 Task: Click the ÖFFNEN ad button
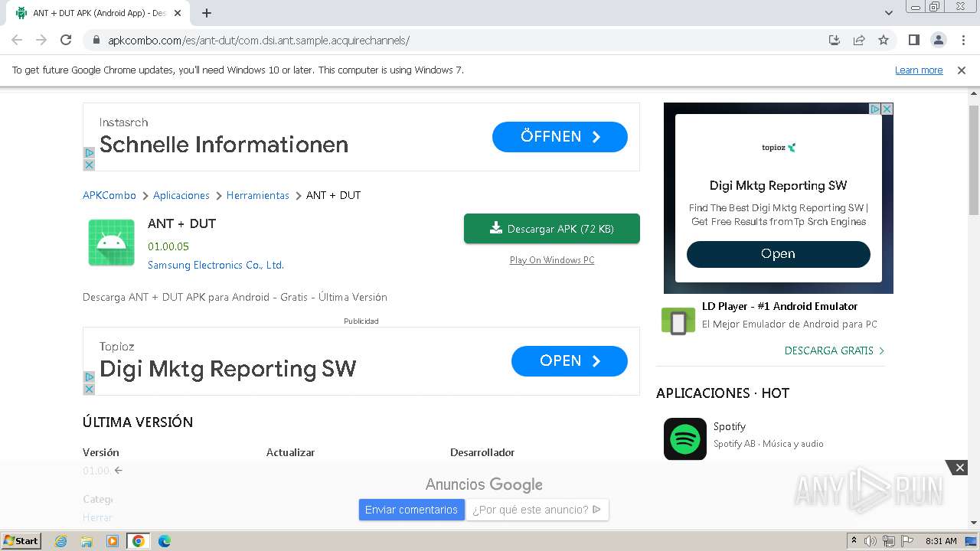pyautogui.click(x=560, y=137)
